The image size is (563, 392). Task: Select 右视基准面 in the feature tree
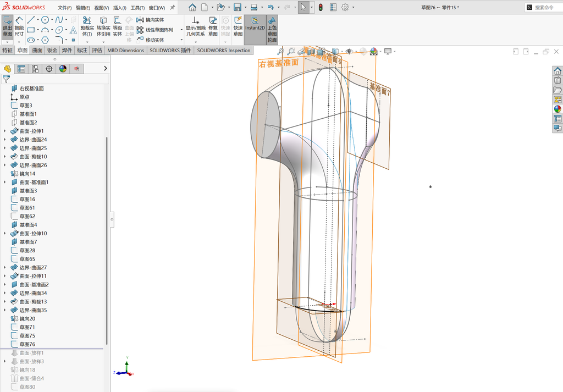pyautogui.click(x=31, y=89)
